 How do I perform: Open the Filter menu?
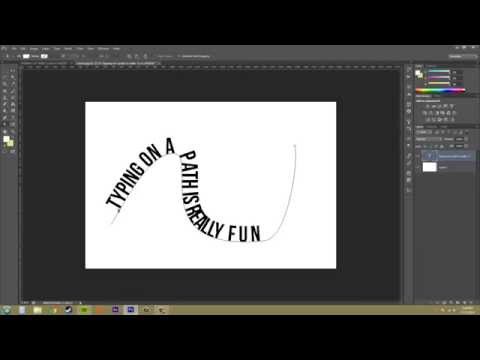[80, 49]
